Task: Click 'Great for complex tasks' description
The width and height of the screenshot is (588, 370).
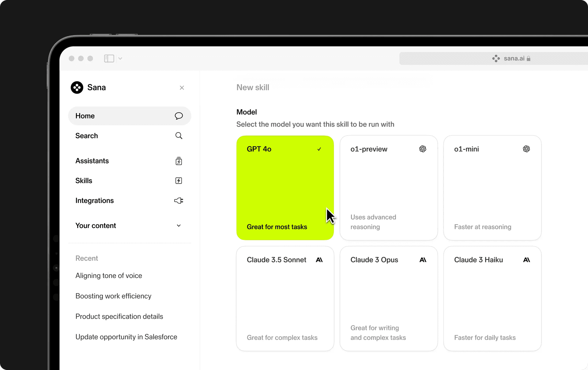Action: (282, 338)
